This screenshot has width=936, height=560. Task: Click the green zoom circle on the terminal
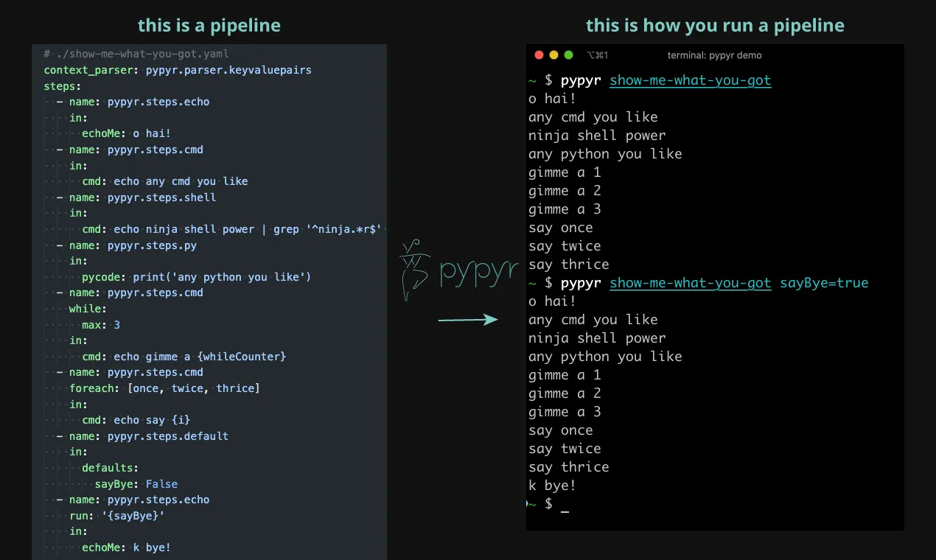point(567,55)
